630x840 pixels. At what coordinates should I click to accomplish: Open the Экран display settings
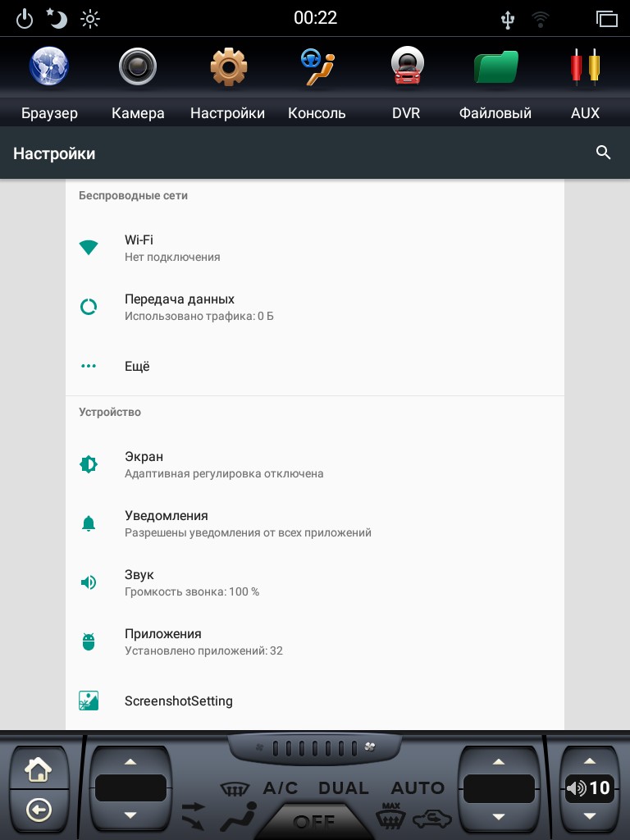pyautogui.click(x=315, y=464)
